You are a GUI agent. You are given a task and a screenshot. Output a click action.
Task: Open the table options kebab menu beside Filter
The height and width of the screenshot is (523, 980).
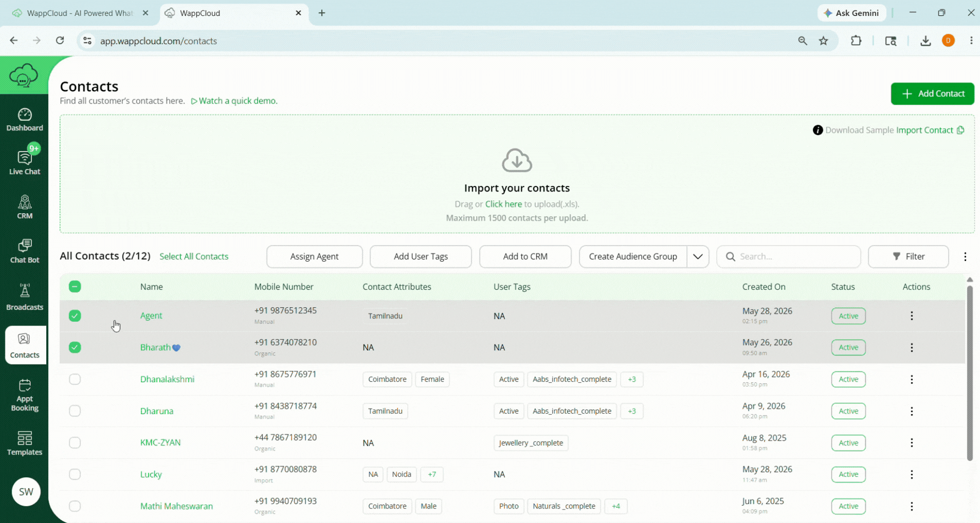965,256
